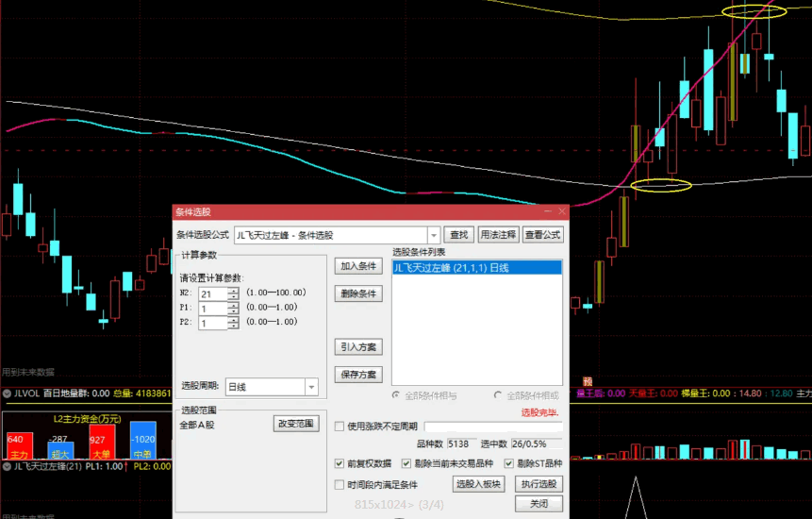Expand the 选股周期 dropdown arrow
This screenshot has height=519, width=812.
(311, 387)
